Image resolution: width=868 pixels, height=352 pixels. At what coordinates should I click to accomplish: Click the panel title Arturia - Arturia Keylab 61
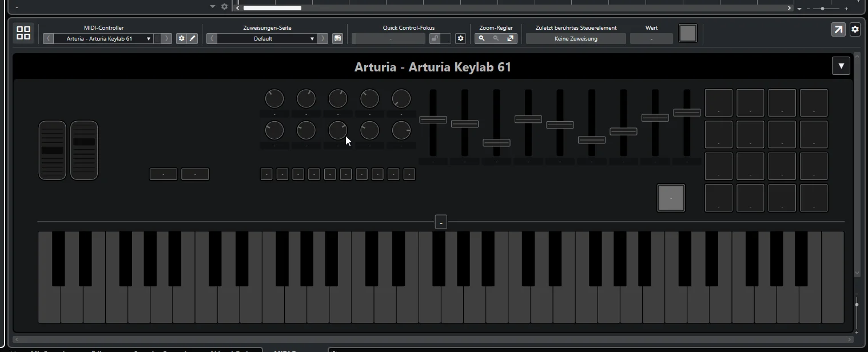coord(433,67)
